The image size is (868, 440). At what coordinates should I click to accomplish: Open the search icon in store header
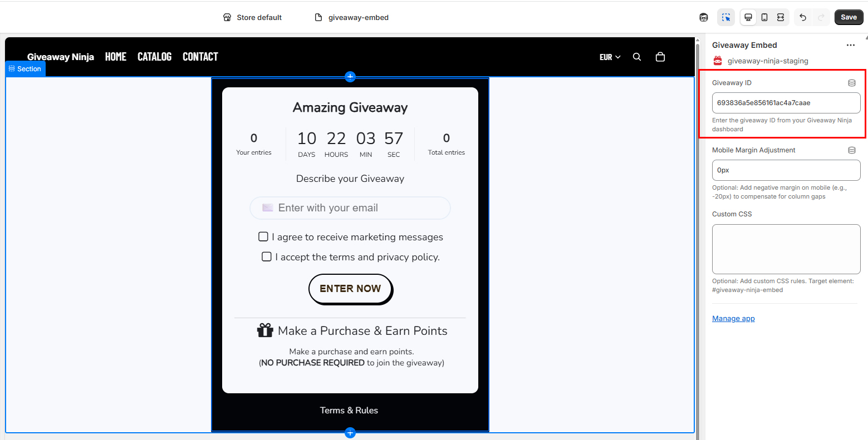click(637, 57)
